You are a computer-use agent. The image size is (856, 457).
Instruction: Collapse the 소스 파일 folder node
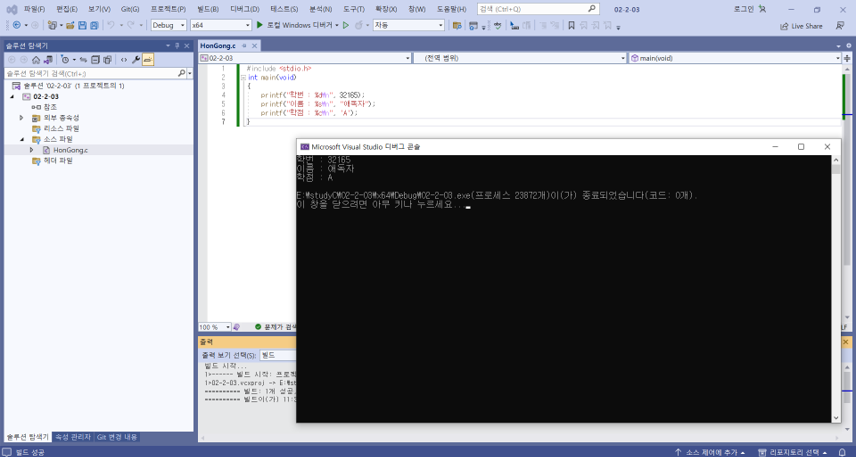tap(21, 139)
